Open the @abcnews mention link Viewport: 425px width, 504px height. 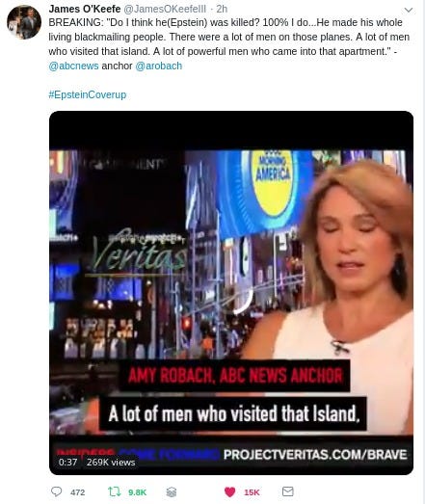click(73, 66)
